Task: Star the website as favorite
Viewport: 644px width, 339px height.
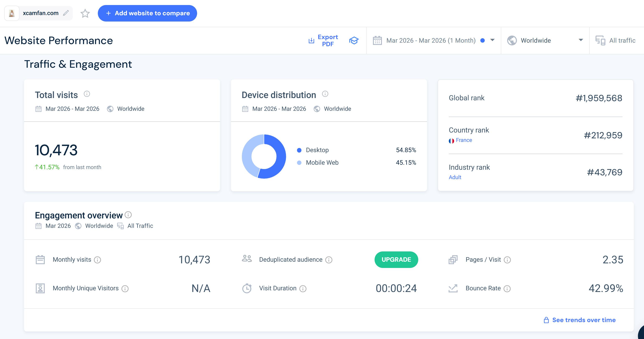Action: [x=85, y=13]
